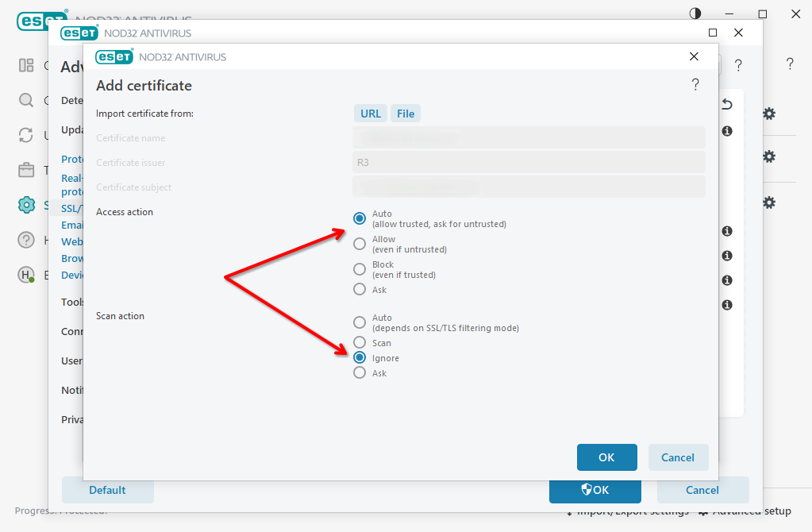Open the Overview dashboard icon in main sidebar
The width and height of the screenshot is (812, 532).
(x=26, y=65)
